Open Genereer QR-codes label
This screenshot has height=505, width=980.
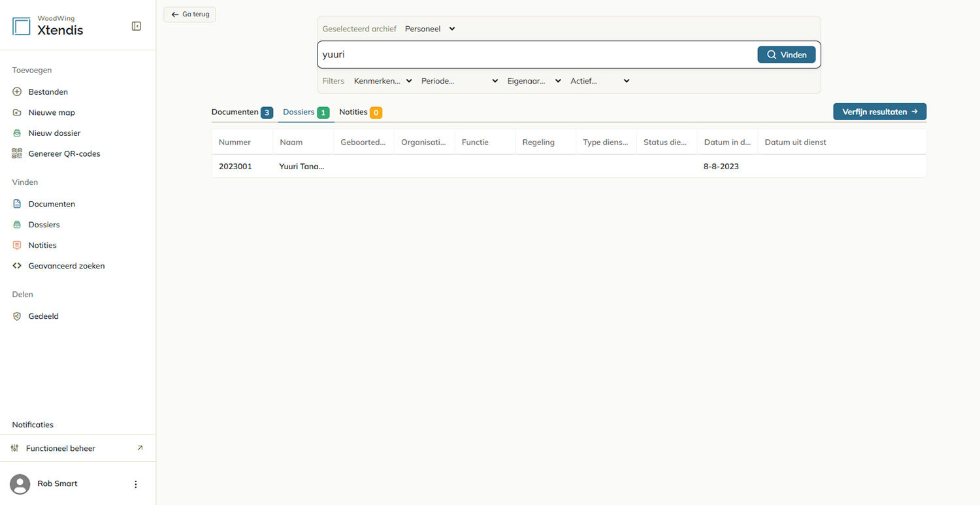click(x=64, y=154)
